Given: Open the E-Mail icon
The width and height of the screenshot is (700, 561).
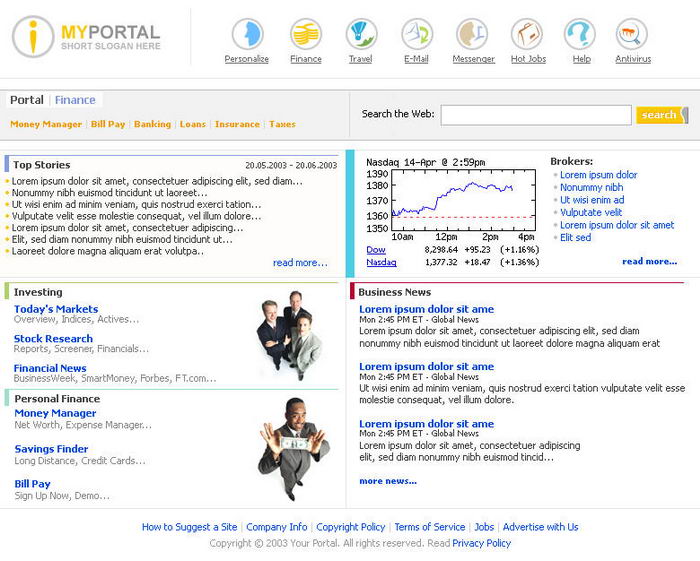Looking at the screenshot, I should point(416,34).
